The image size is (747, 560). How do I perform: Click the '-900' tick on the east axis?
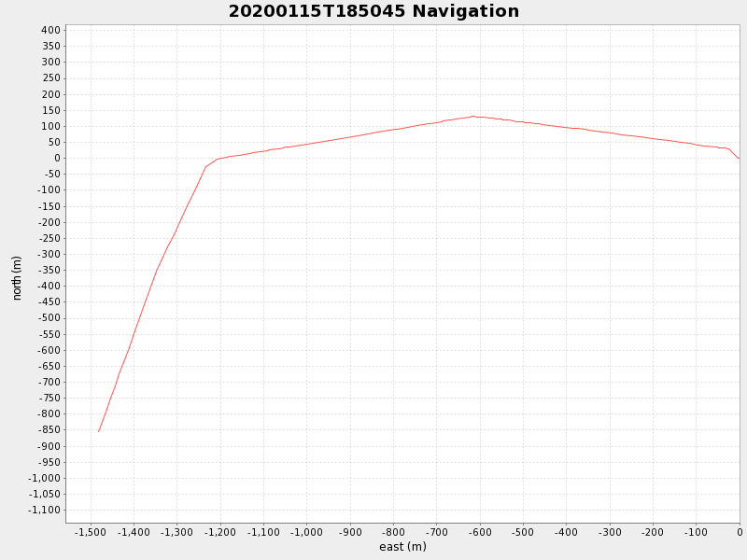point(350,532)
